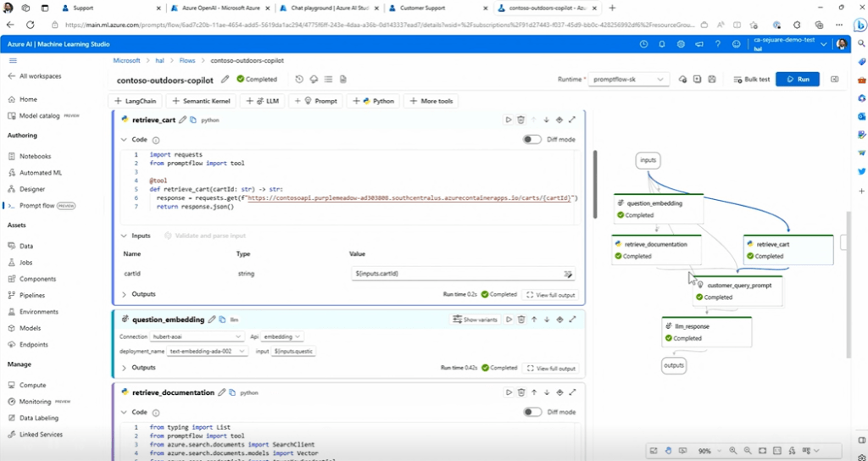Screen dimensions: 868x461
Task: Open Notebooks in the sidebar
Action: pos(35,156)
